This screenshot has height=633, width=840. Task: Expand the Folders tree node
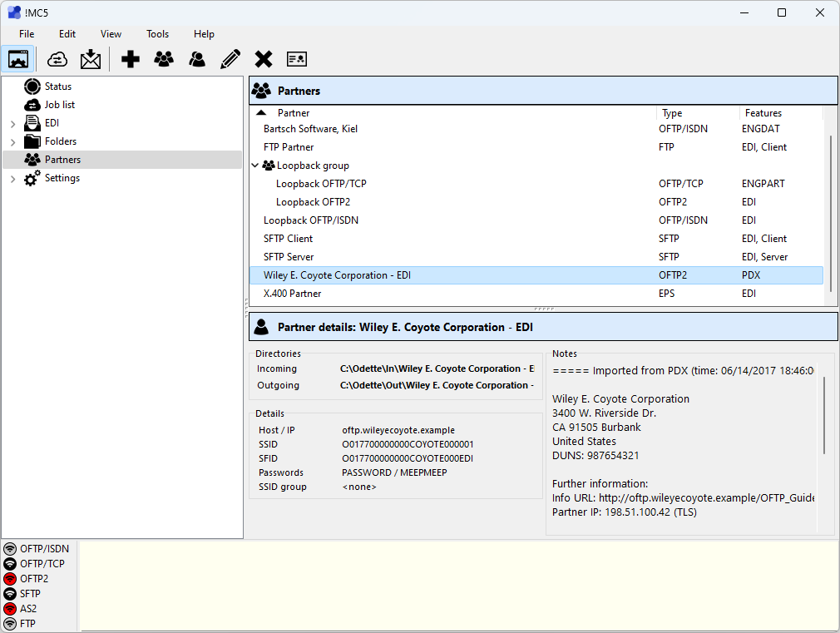12,142
